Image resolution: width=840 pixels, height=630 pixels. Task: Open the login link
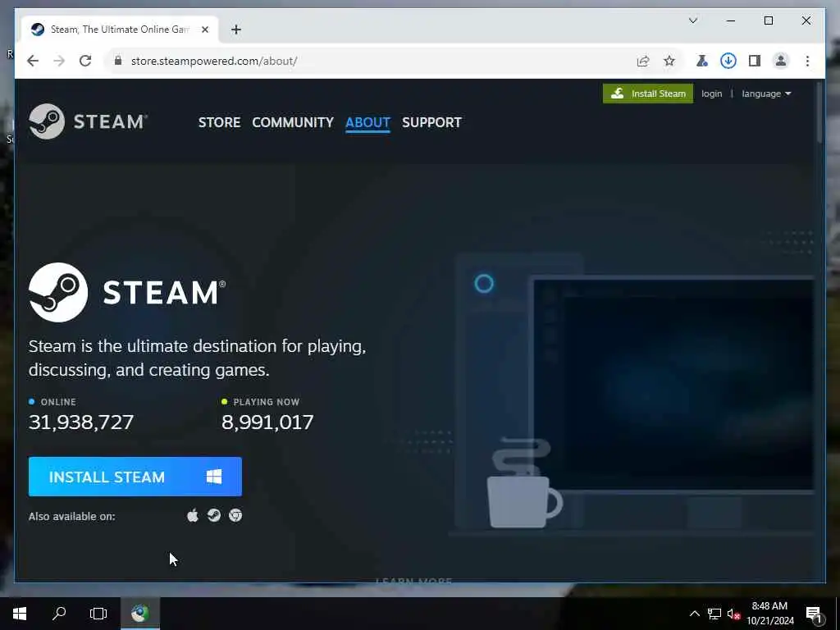click(x=711, y=94)
